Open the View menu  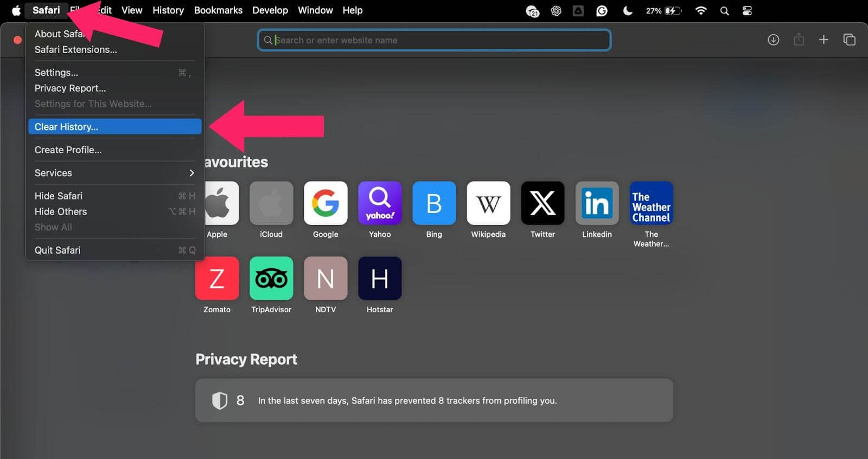pos(132,10)
